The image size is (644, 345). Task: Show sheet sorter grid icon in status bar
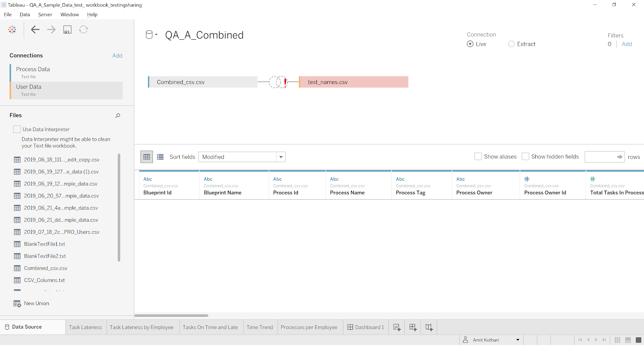click(x=617, y=340)
